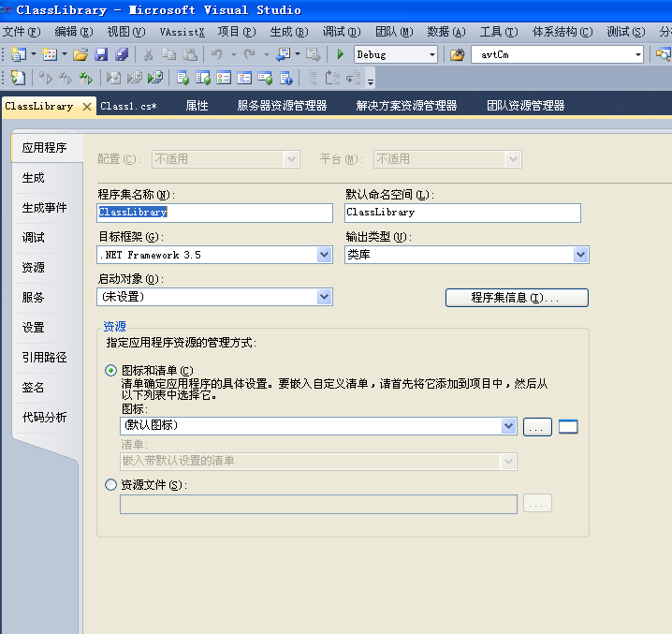Open the Server Explorer tab

[x=282, y=106]
